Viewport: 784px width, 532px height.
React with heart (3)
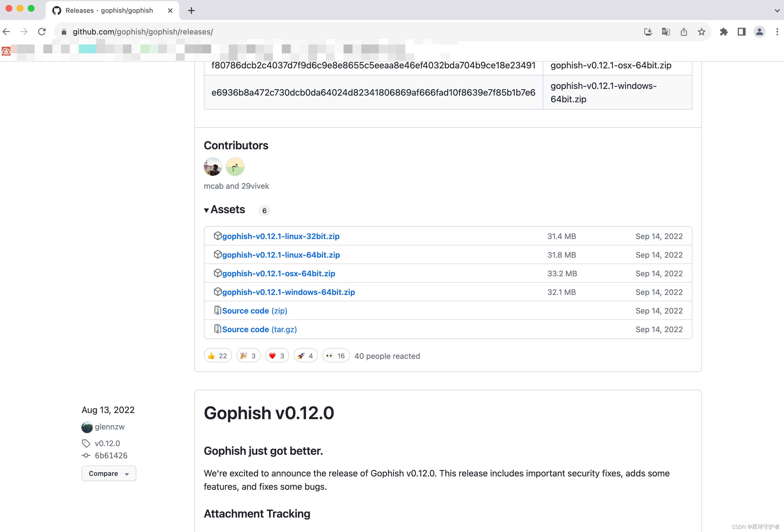click(277, 356)
